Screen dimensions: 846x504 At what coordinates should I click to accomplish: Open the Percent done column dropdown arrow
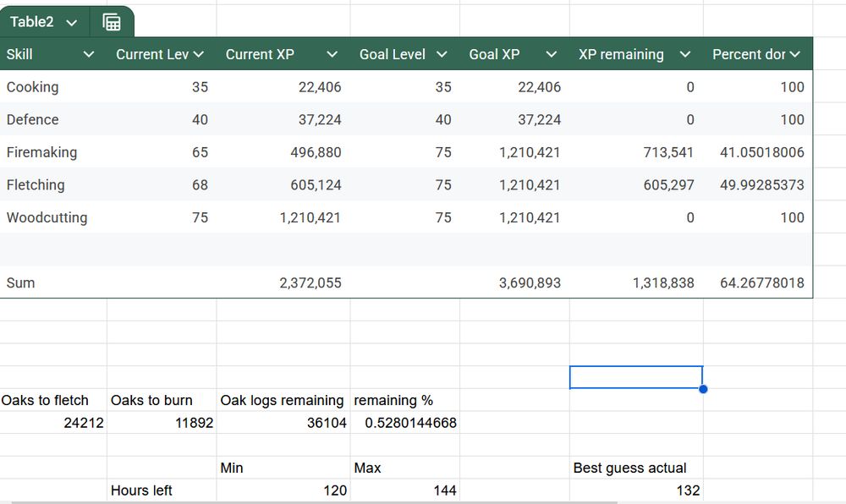click(794, 54)
